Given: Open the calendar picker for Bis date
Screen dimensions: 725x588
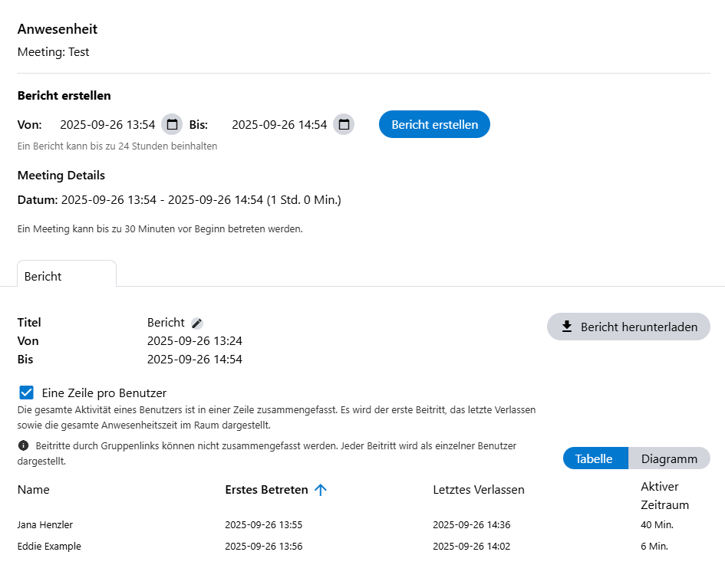Looking at the screenshot, I should (344, 124).
